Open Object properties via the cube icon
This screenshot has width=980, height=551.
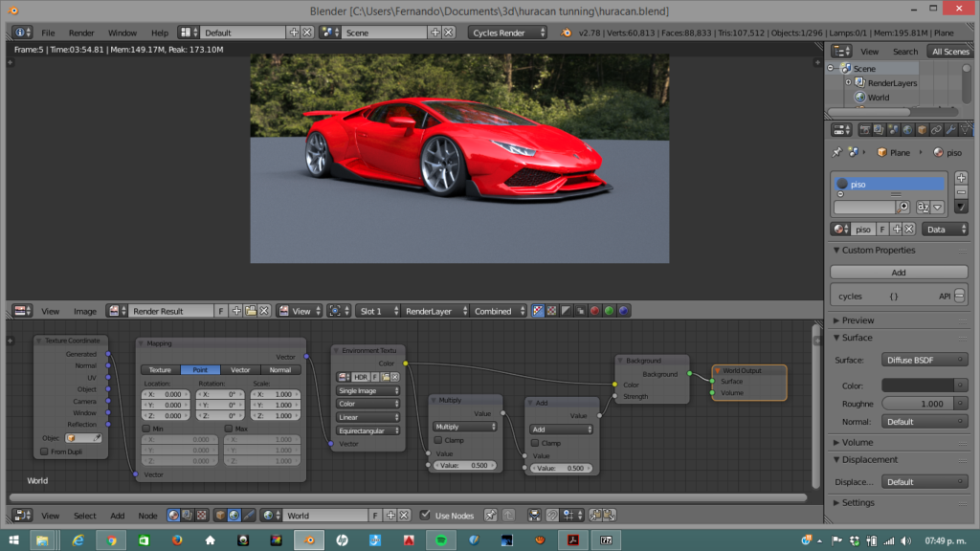922,130
